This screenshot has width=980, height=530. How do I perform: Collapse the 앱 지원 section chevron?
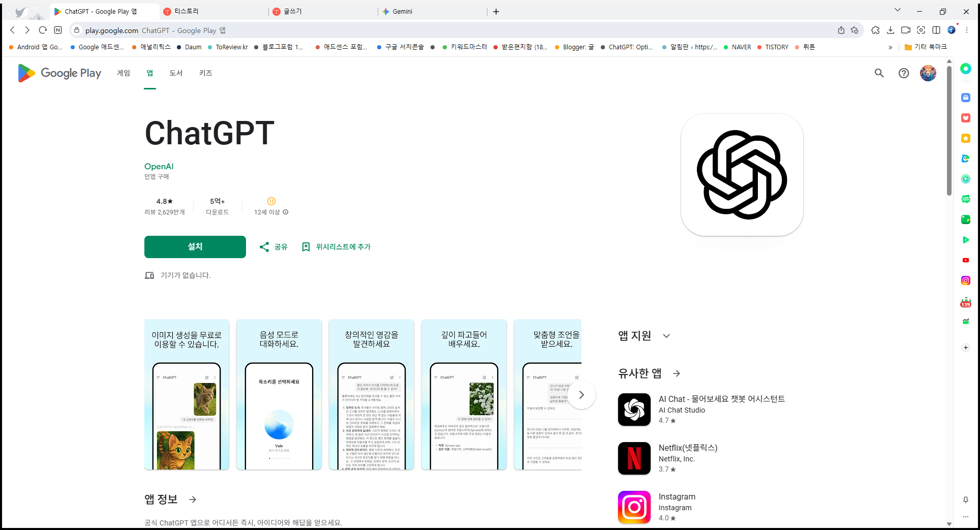pyautogui.click(x=666, y=335)
